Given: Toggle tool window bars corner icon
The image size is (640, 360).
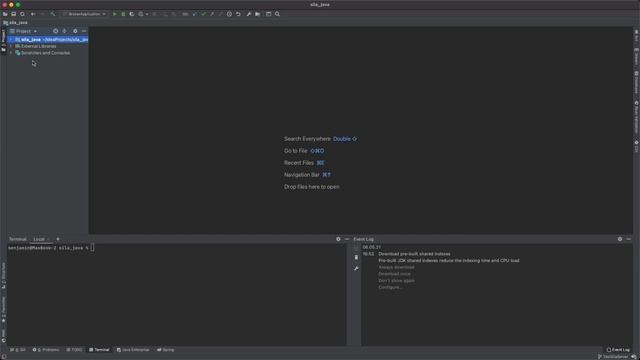Looking at the screenshot, I should pos(3,357).
